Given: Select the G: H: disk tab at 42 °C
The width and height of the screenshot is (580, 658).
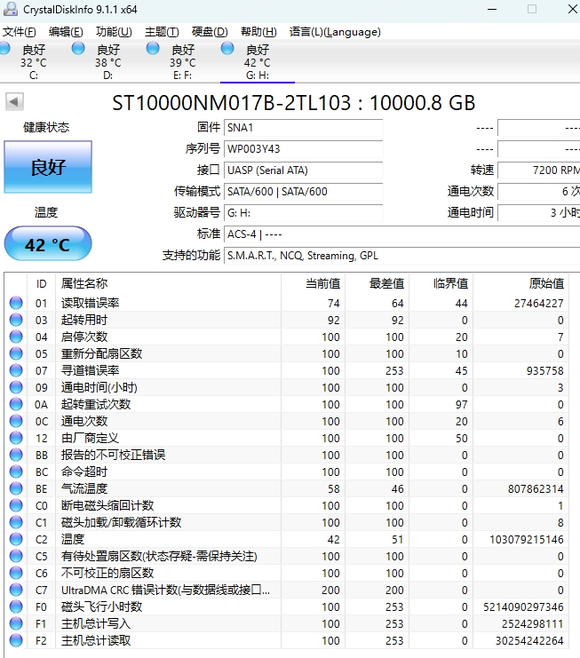Looking at the screenshot, I should click(x=257, y=62).
